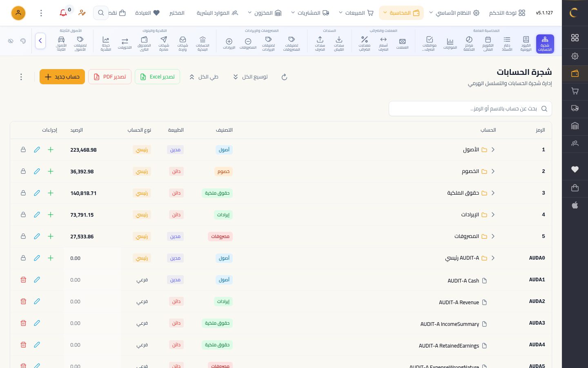The width and height of the screenshot is (588, 368).
Task: Open the القيود اليومية journal entries tool
Action: [526, 44]
